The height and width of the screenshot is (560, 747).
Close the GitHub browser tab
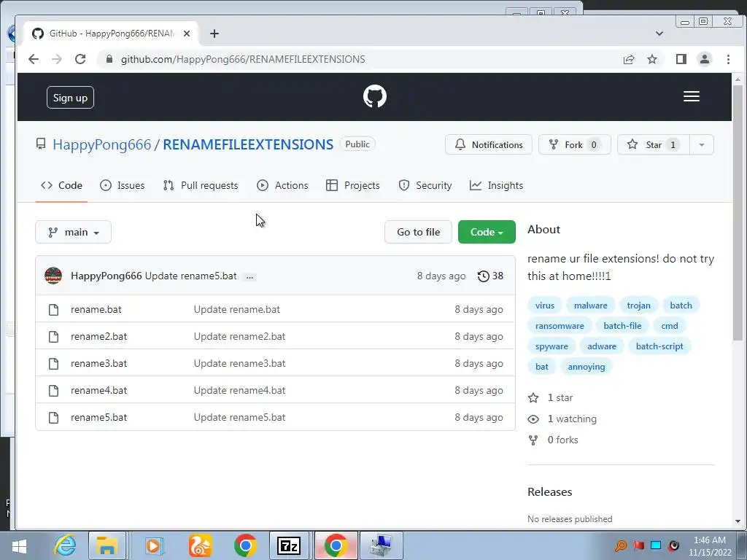click(187, 34)
